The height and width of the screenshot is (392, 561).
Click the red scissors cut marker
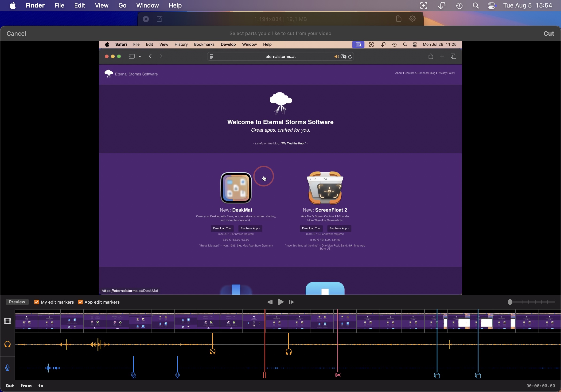tap(338, 375)
